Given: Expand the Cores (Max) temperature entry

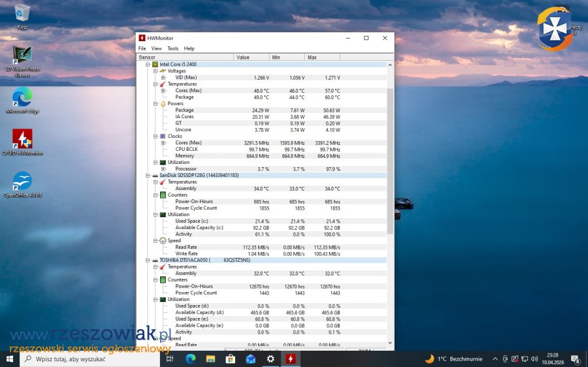Looking at the screenshot, I should tap(163, 91).
